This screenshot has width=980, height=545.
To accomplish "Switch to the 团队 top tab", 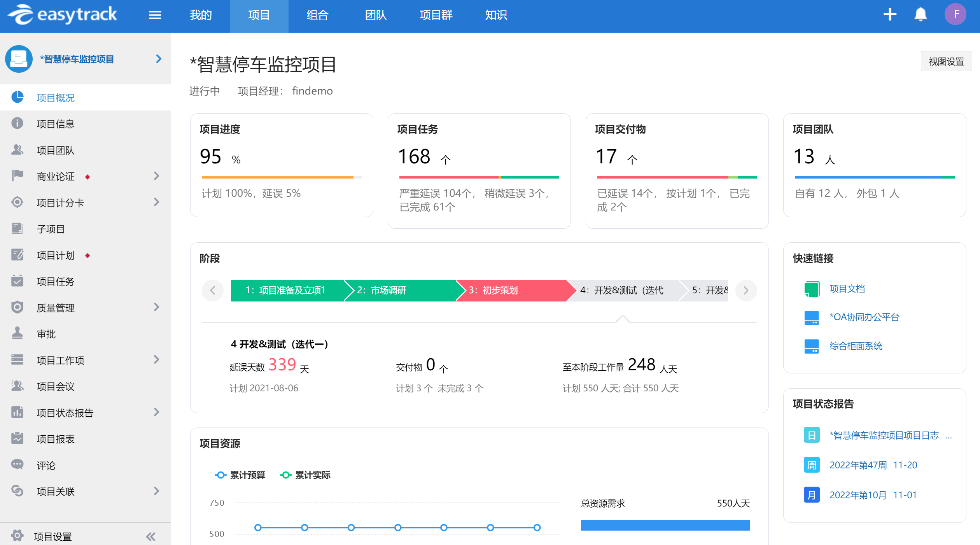I will click(x=375, y=15).
